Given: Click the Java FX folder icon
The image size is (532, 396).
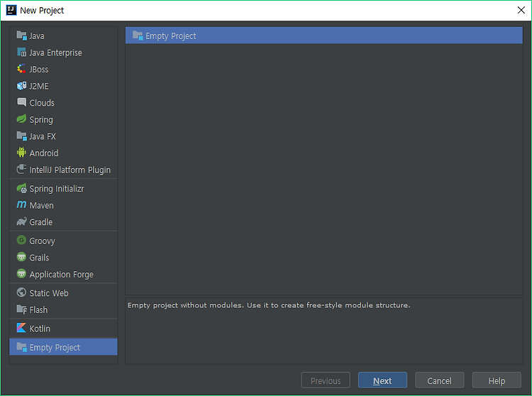Looking at the screenshot, I should (22, 136).
